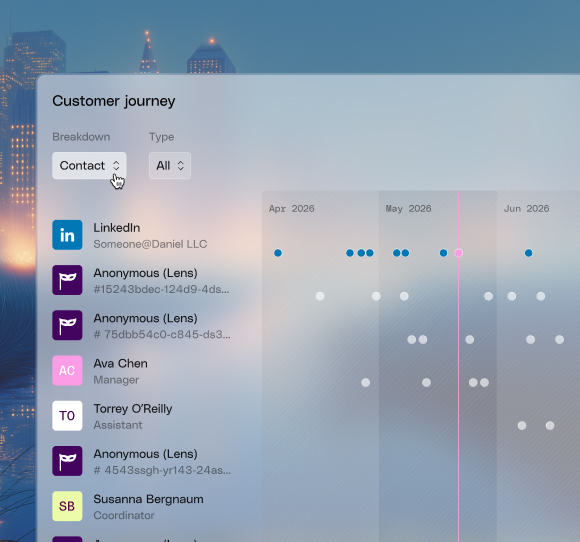580x542 pixels.
Task: Click the first June event for Torrey O'Reilly
Action: pos(522,426)
